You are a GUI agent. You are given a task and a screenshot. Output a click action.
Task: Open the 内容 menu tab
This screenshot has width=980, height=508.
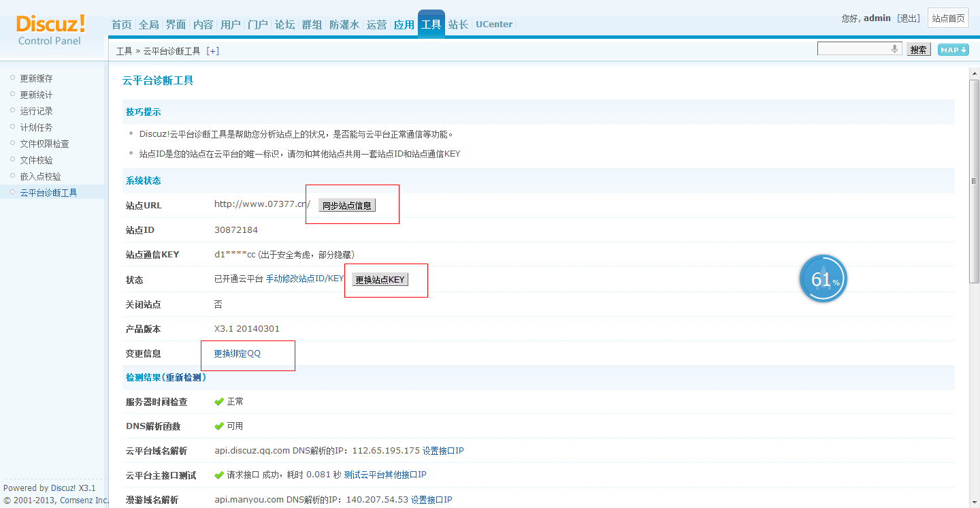coord(203,25)
